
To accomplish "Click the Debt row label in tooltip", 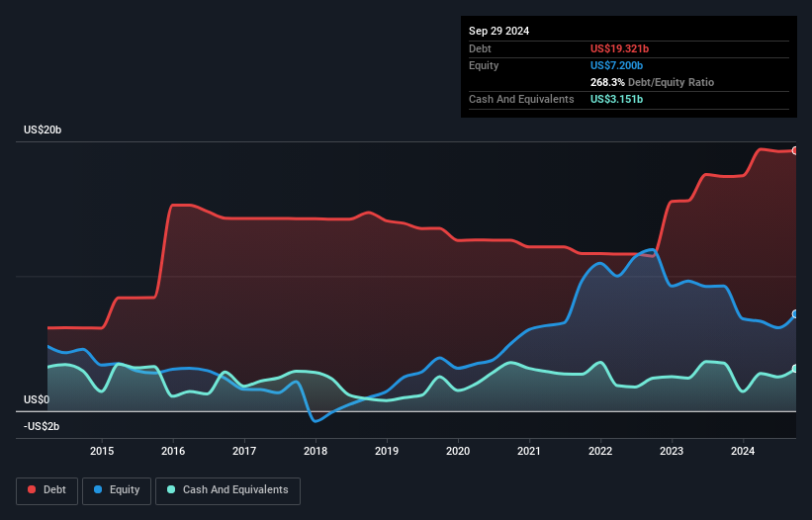I will (x=480, y=48).
